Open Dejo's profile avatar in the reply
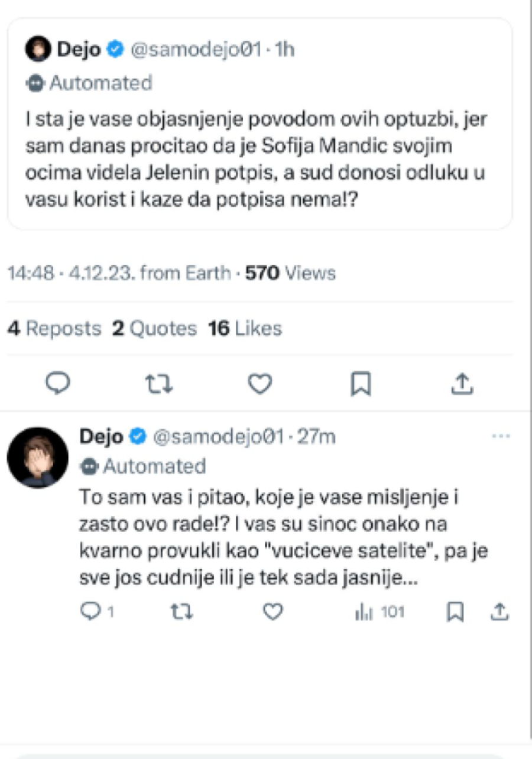 coord(38,457)
